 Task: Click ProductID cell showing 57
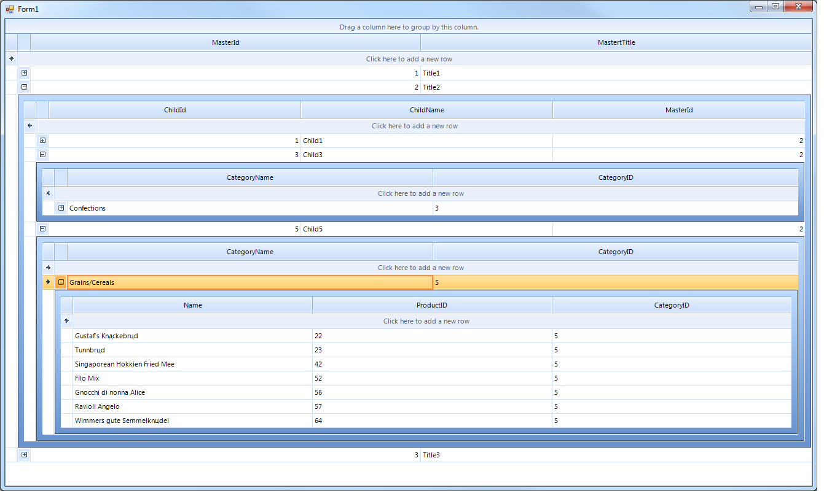point(433,406)
